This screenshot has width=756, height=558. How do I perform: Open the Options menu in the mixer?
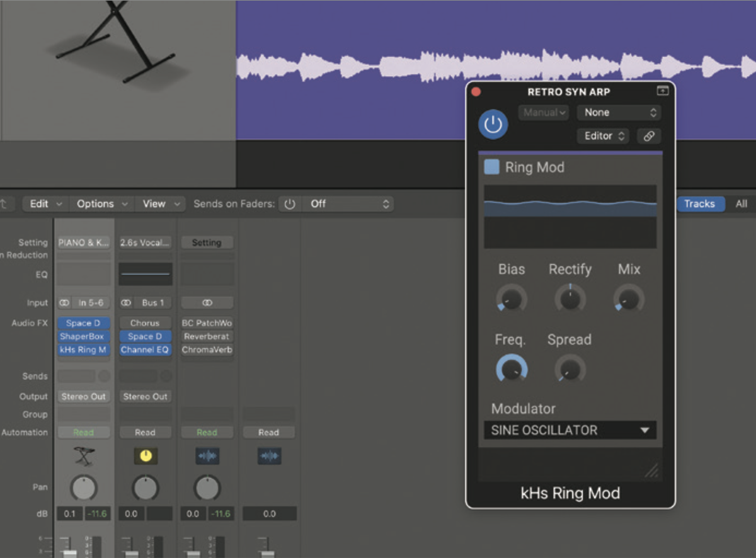[96, 203]
